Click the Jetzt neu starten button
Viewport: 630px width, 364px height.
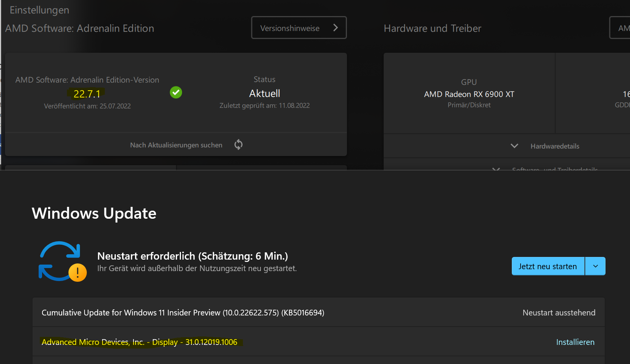(548, 266)
